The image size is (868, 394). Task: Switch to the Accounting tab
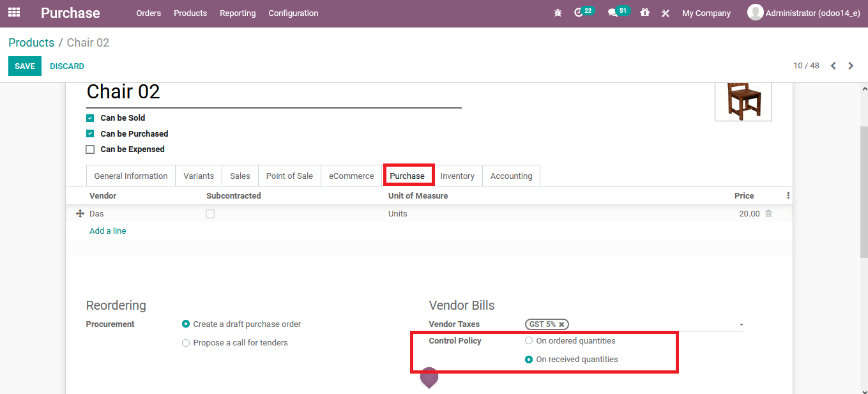(x=511, y=176)
